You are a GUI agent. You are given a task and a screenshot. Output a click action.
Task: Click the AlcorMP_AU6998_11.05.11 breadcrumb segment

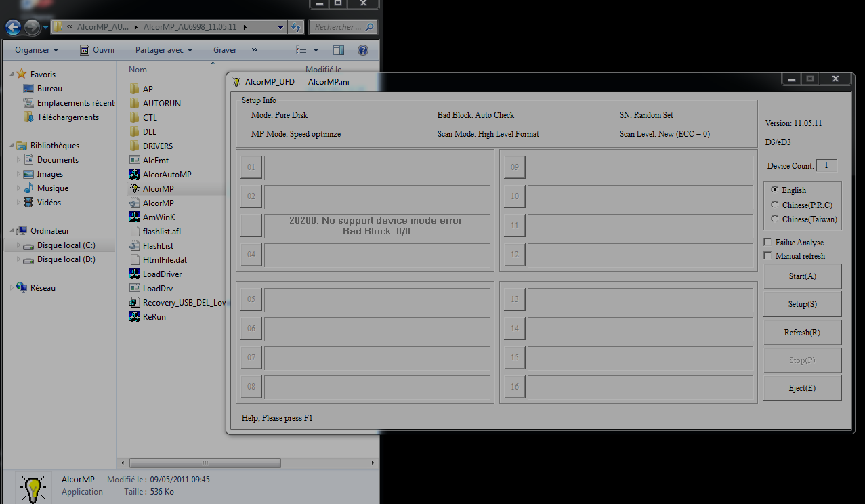click(x=192, y=27)
